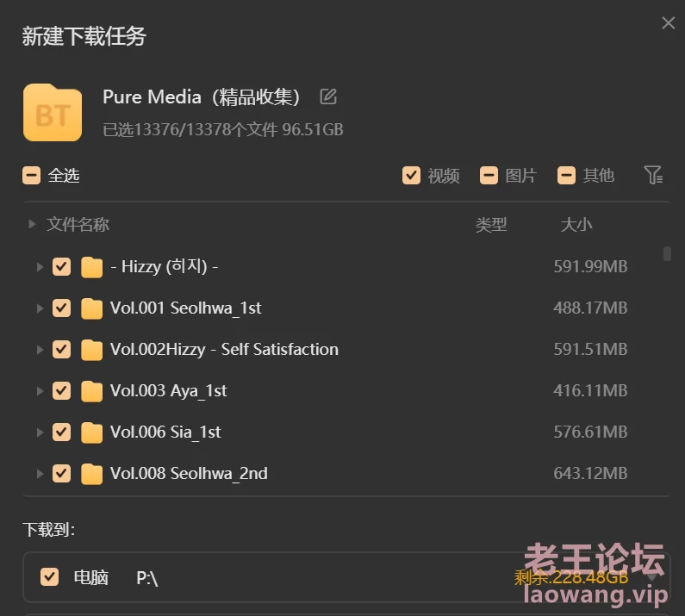
Task: Click the Vol.008 Seolhwa_2nd folder icon
Action: coord(91,474)
